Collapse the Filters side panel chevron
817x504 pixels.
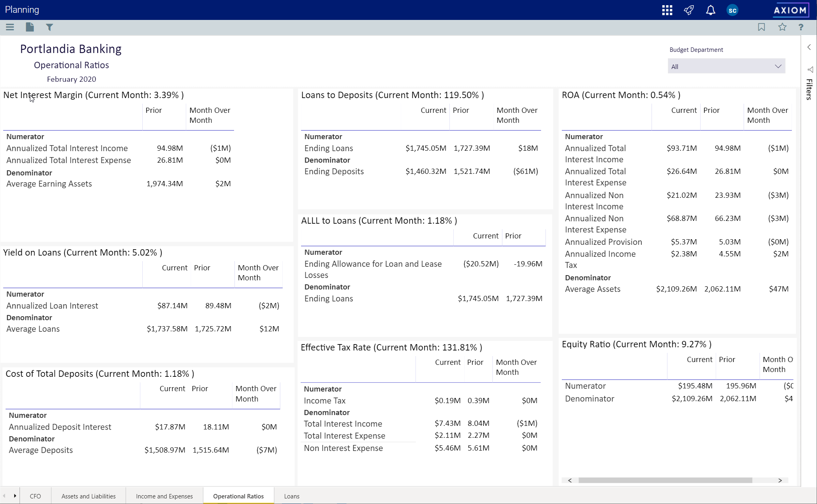pyautogui.click(x=809, y=47)
